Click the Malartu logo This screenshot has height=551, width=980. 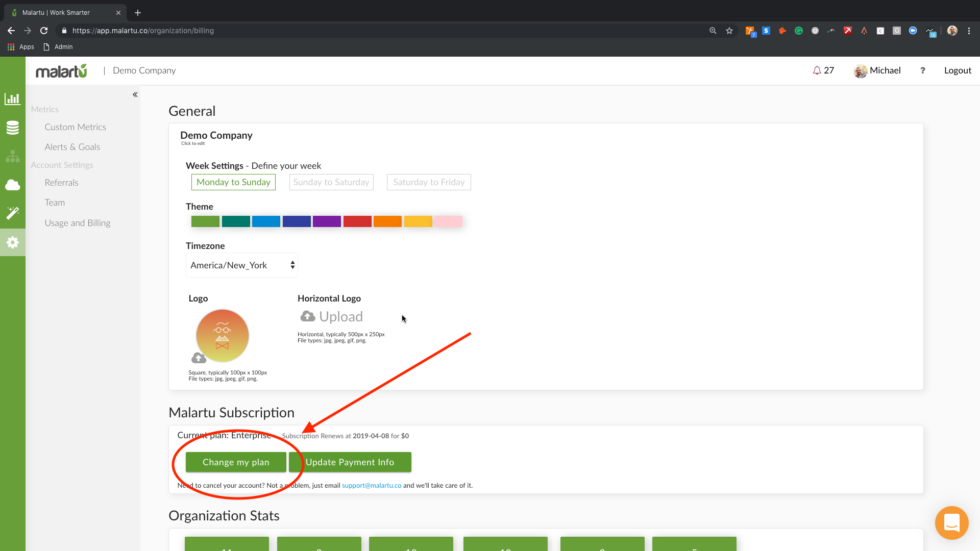pyautogui.click(x=61, y=71)
